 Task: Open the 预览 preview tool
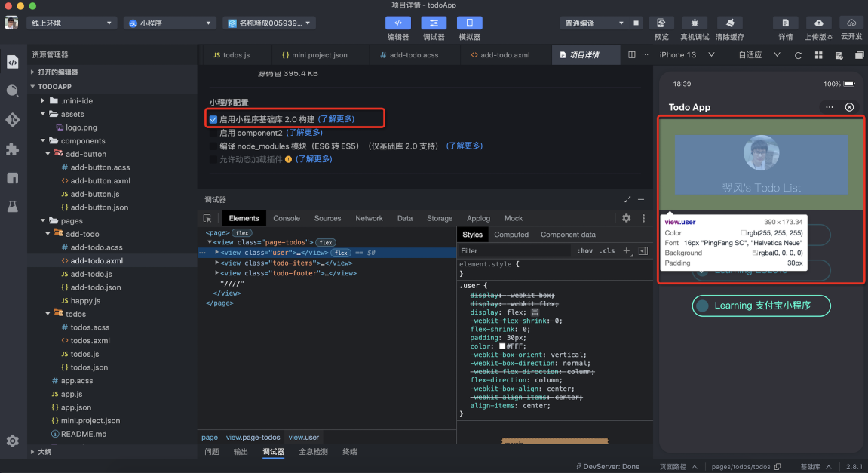pyautogui.click(x=661, y=23)
